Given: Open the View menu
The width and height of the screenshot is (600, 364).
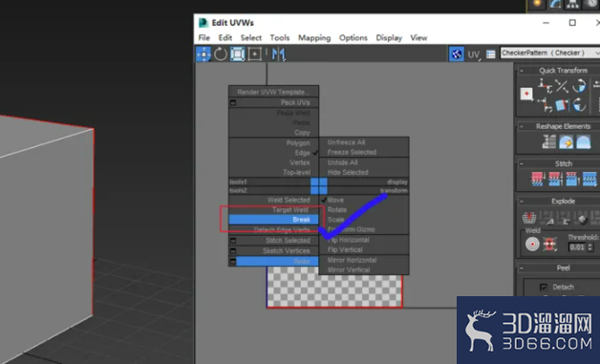Looking at the screenshot, I should click(x=418, y=38).
